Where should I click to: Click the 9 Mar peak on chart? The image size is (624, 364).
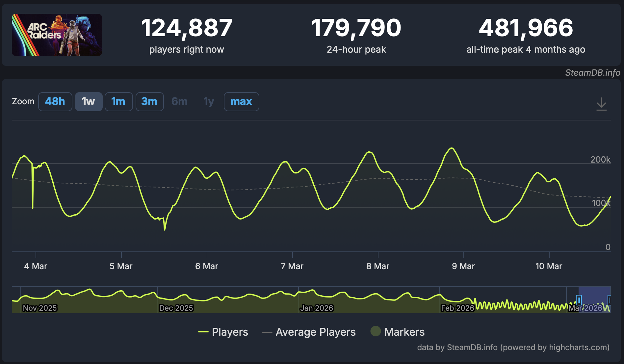[452, 148]
